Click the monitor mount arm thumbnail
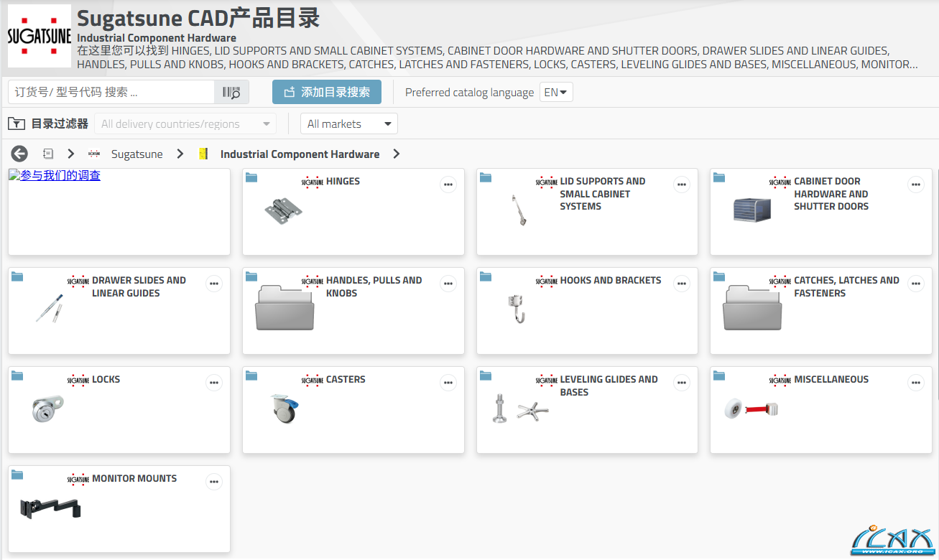The height and width of the screenshot is (560, 939). (51, 508)
